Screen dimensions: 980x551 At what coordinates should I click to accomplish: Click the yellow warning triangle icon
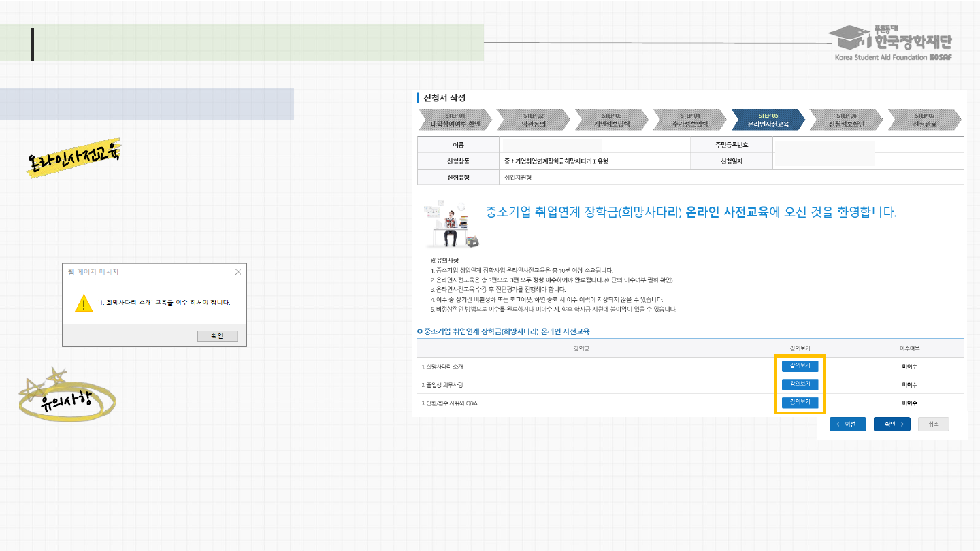click(x=84, y=303)
